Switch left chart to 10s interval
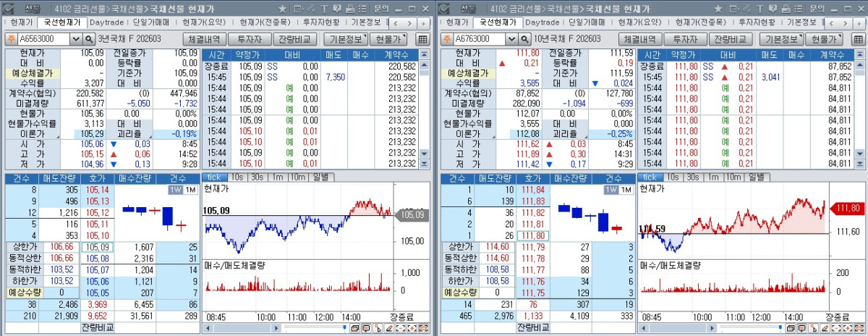The height and width of the screenshot is (336, 868). [x=237, y=177]
